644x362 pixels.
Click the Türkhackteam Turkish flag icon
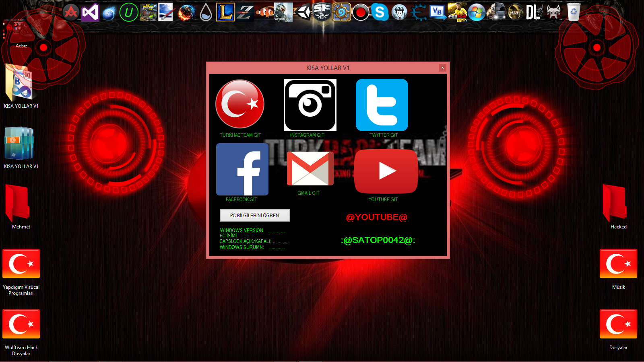pyautogui.click(x=240, y=104)
